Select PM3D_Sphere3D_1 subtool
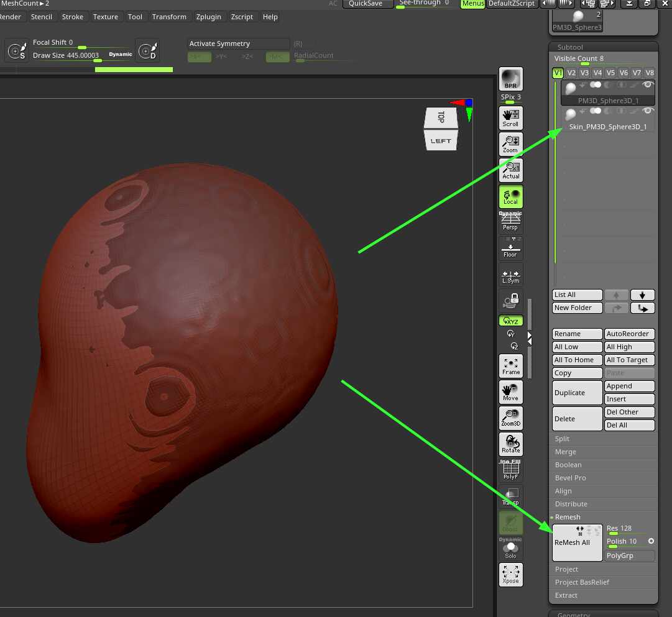The height and width of the screenshot is (617, 672). (608, 93)
